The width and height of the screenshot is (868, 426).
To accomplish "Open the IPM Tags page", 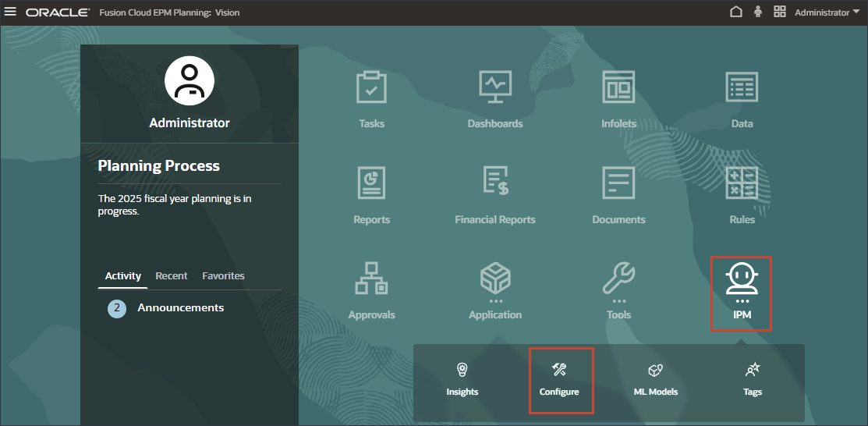I will click(x=753, y=379).
